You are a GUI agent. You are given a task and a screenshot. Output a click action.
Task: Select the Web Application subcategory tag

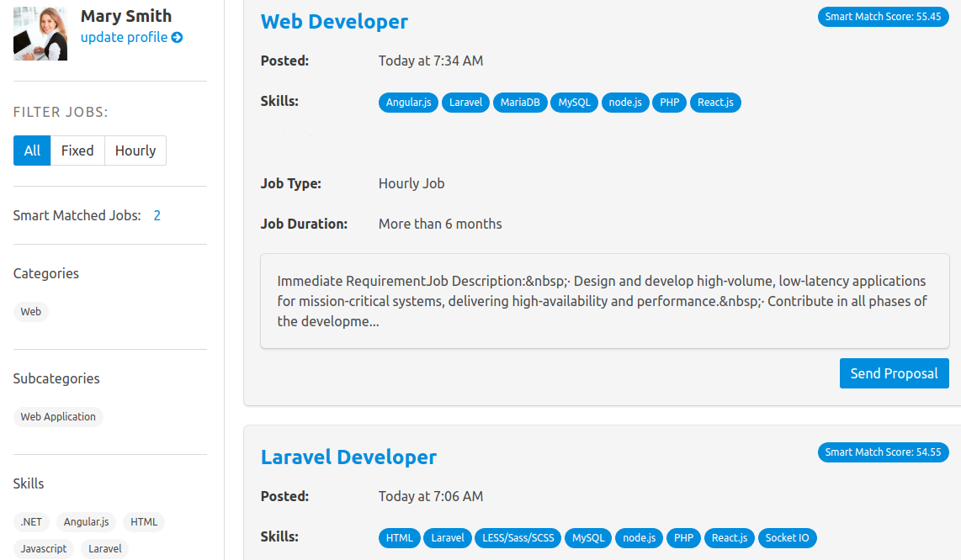coord(58,417)
